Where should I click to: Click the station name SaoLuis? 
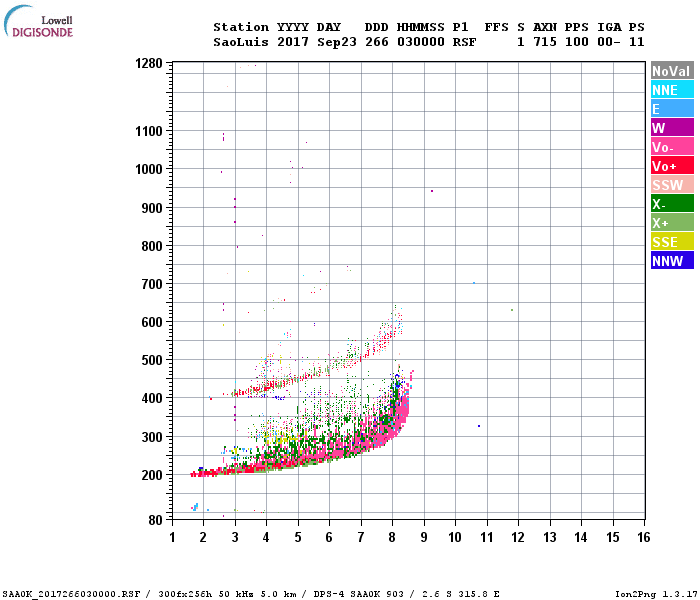[x=241, y=42]
